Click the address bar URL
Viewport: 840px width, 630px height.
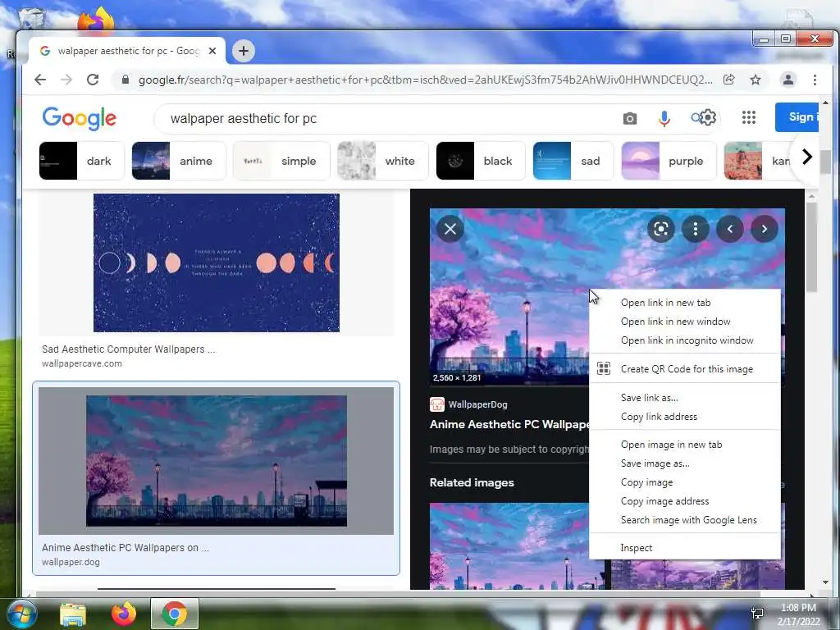(x=426, y=80)
